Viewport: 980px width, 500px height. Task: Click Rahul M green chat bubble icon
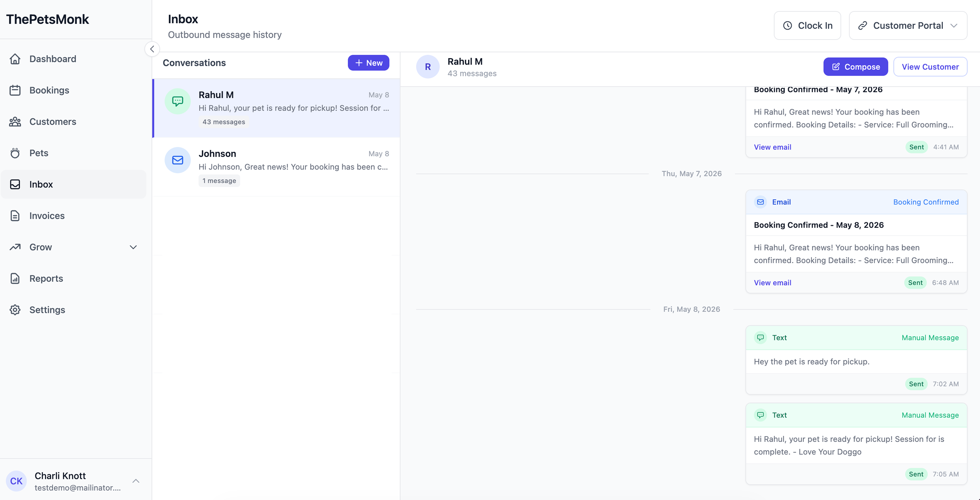pyautogui.click(x=178, y=101)
